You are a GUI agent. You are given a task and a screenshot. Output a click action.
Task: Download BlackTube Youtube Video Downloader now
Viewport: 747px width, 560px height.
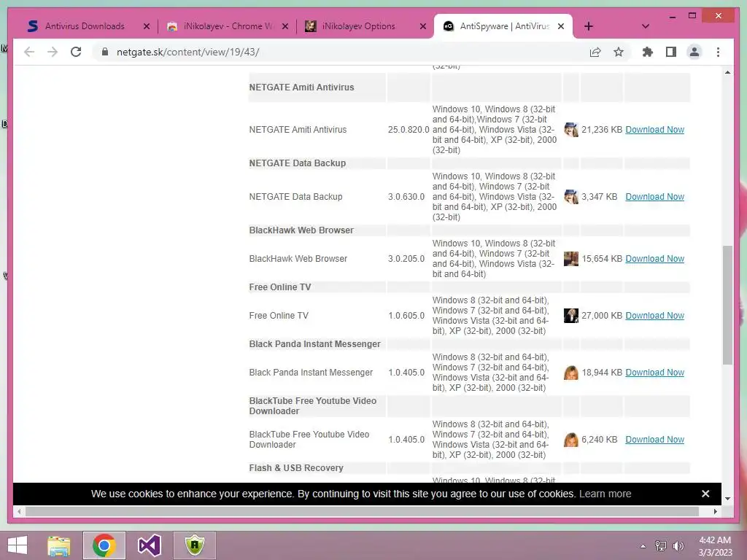[x=654, y=440]
